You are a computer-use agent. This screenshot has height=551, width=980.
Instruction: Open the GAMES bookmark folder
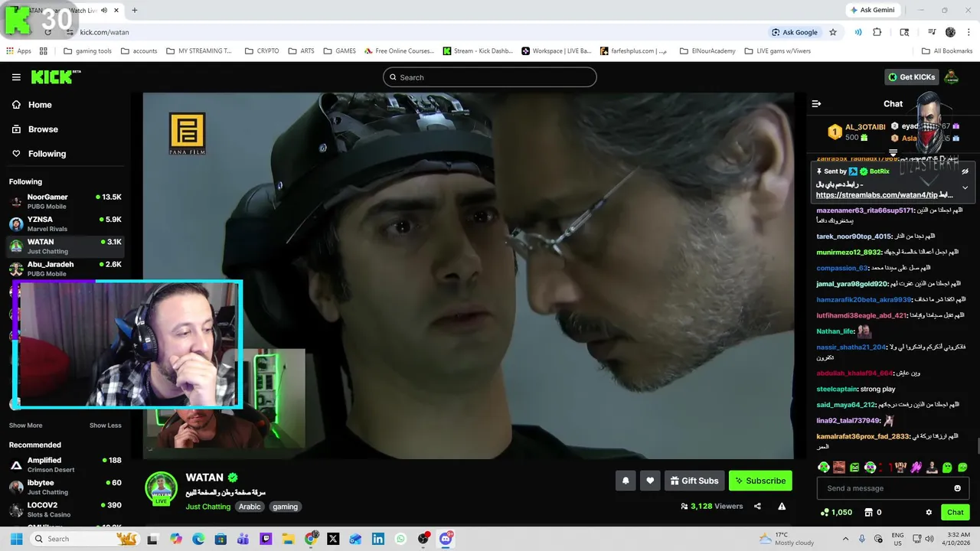pyautogui.click(x=340, y=51)
